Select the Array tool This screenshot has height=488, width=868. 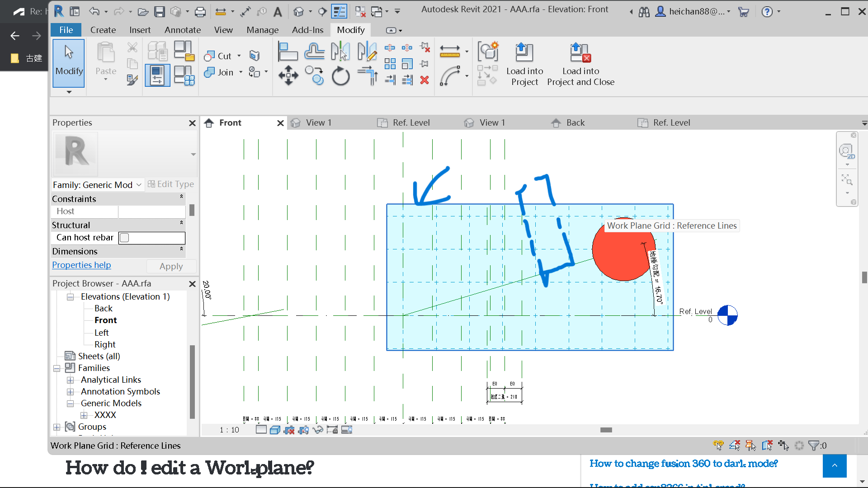pos(390,64)
